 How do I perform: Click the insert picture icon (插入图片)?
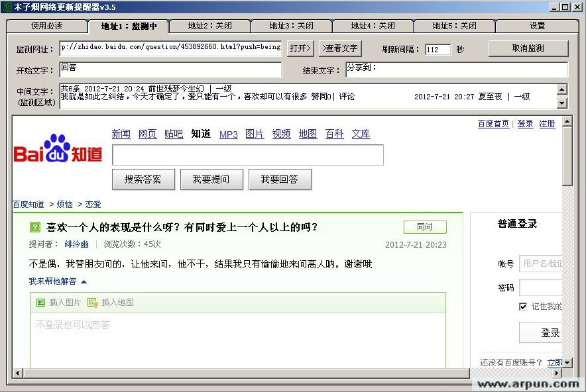[41, 303]
